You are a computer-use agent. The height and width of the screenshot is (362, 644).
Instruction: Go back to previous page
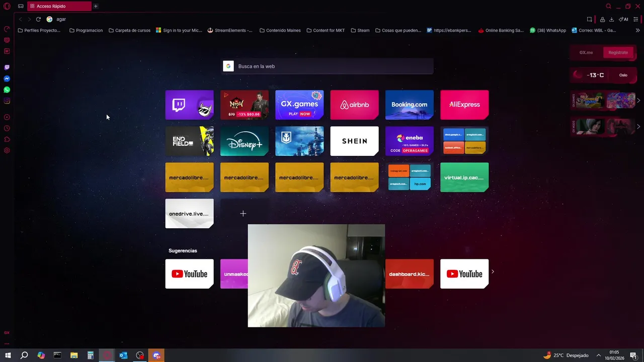click(20, 19)
